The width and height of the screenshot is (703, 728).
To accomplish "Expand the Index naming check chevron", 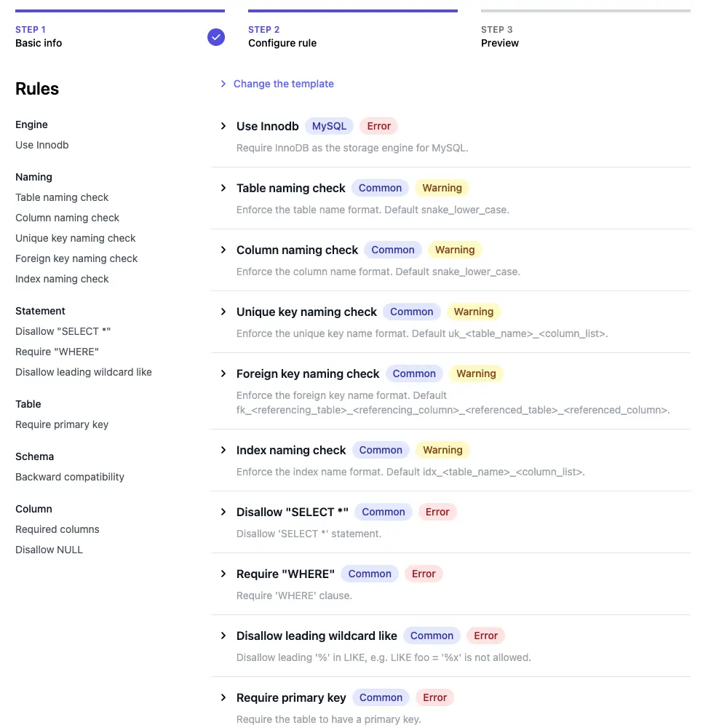I will click(x=223, y=450).
